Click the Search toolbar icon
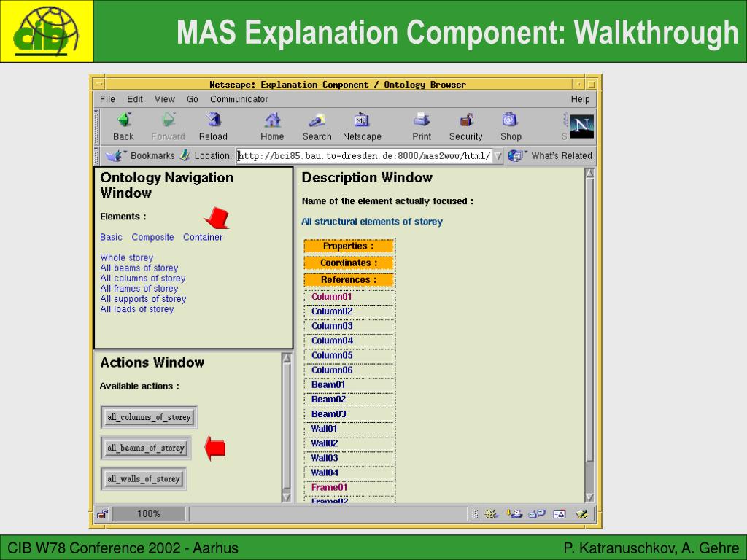Screen dimensions: 747x560 point(317,120)
